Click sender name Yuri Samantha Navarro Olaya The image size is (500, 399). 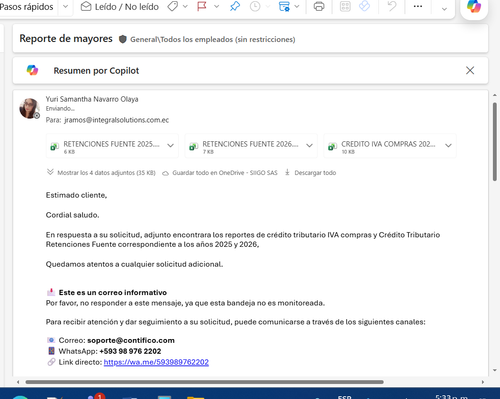92,99
